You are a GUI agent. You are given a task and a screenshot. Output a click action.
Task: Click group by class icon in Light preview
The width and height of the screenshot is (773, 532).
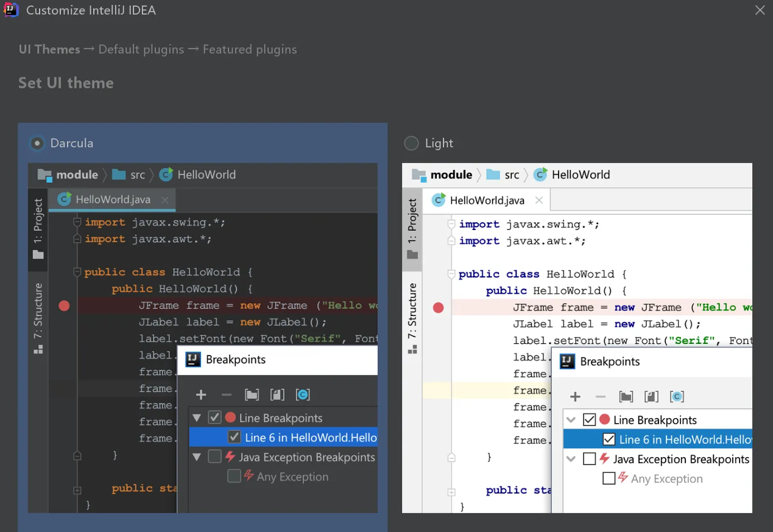coord(677,397)
